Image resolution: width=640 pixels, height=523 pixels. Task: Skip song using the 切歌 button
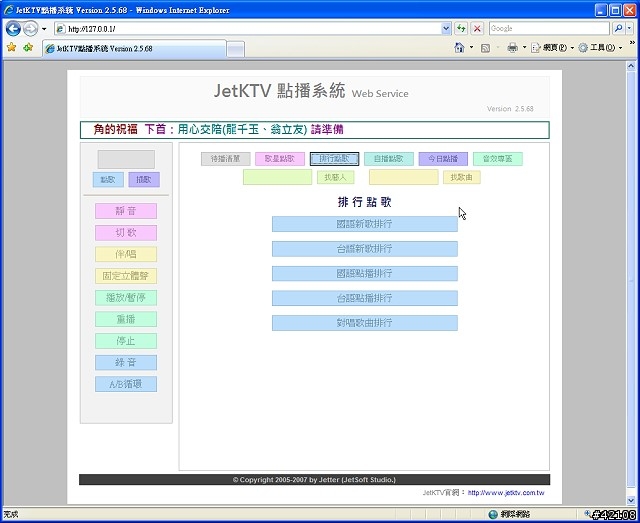click(126, 233)
